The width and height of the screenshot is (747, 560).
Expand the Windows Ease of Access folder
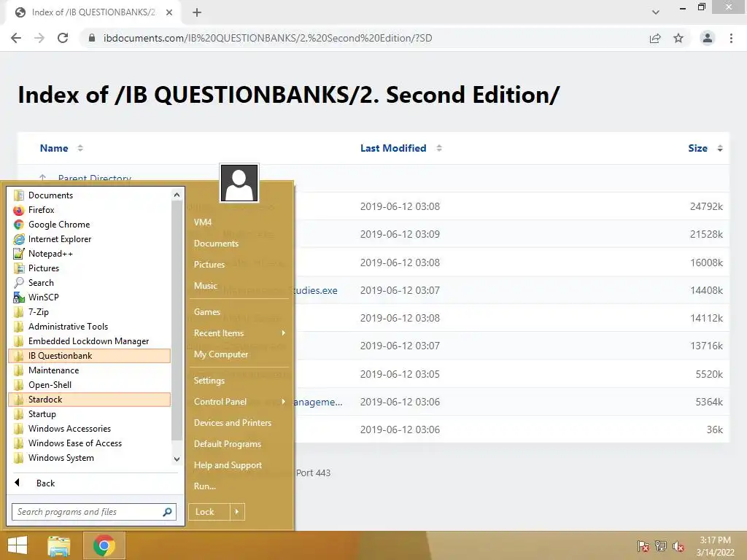89,443
